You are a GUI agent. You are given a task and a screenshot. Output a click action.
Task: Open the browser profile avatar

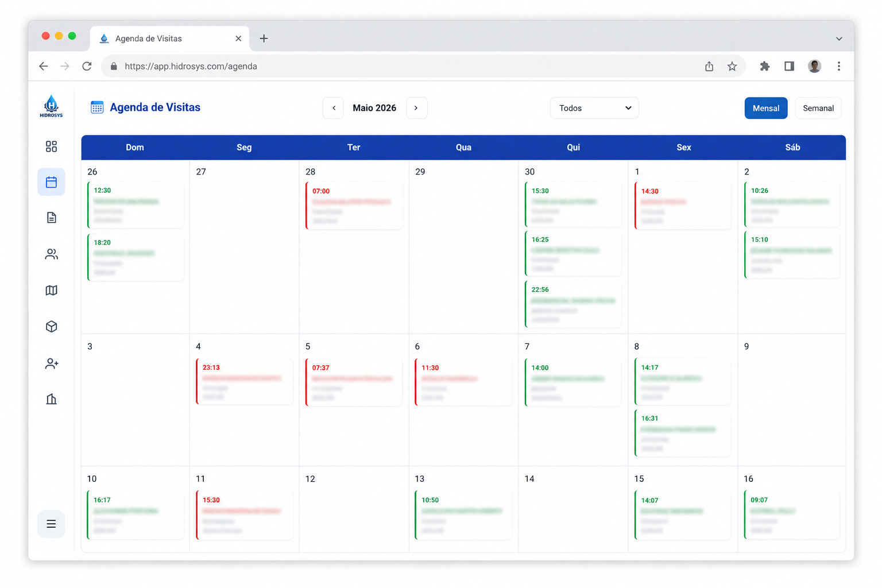(814, 66)
